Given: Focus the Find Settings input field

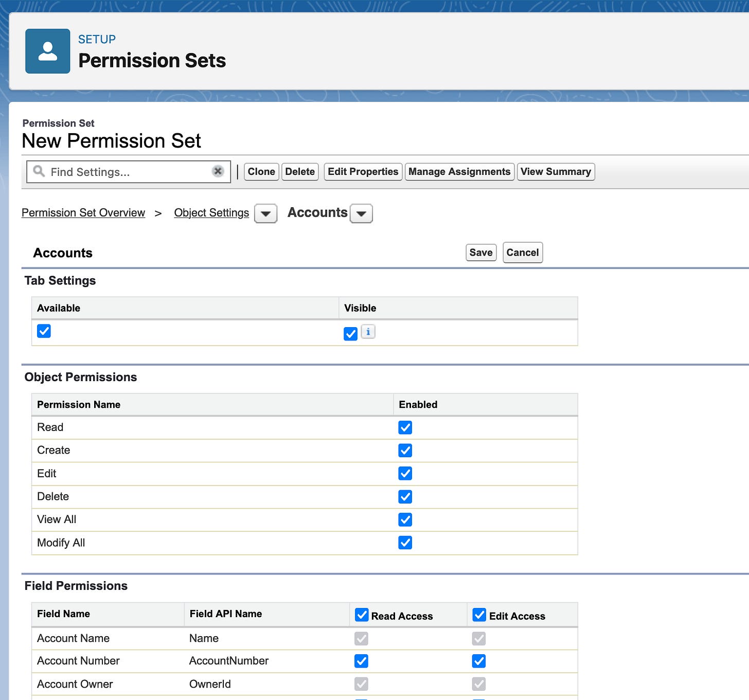Looking at the screenshot, I should (129, 172).
